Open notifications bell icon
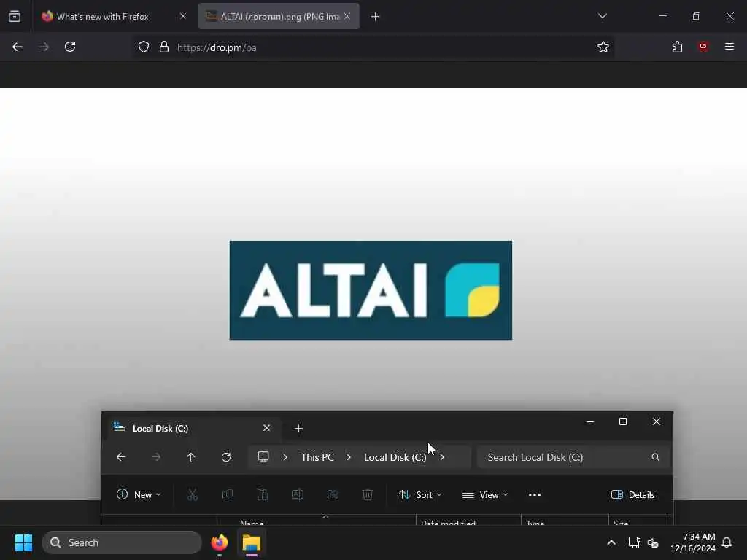The image size is (747, 560). pyautogui.click(x=727, y=542)
